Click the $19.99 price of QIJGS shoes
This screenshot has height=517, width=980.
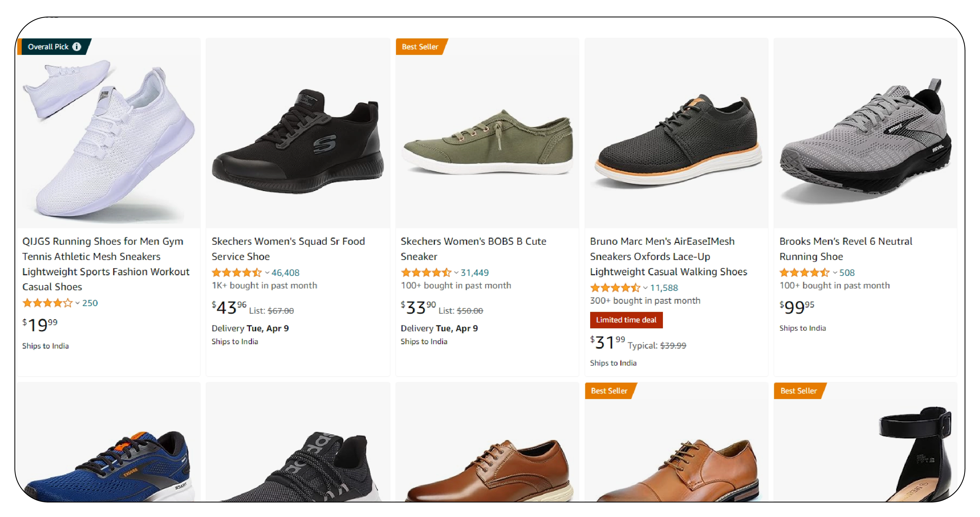click(x=40, y=325)
